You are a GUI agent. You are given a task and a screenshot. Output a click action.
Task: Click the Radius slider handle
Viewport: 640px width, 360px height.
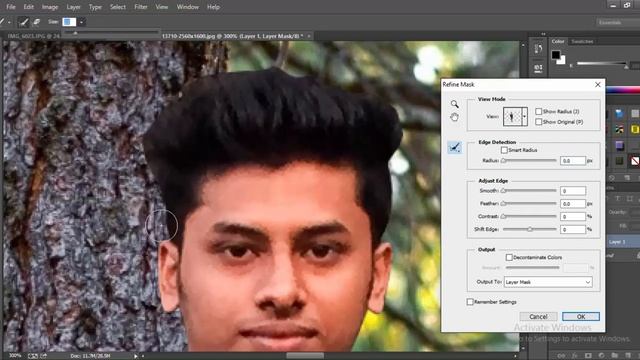tap(504, 161)
